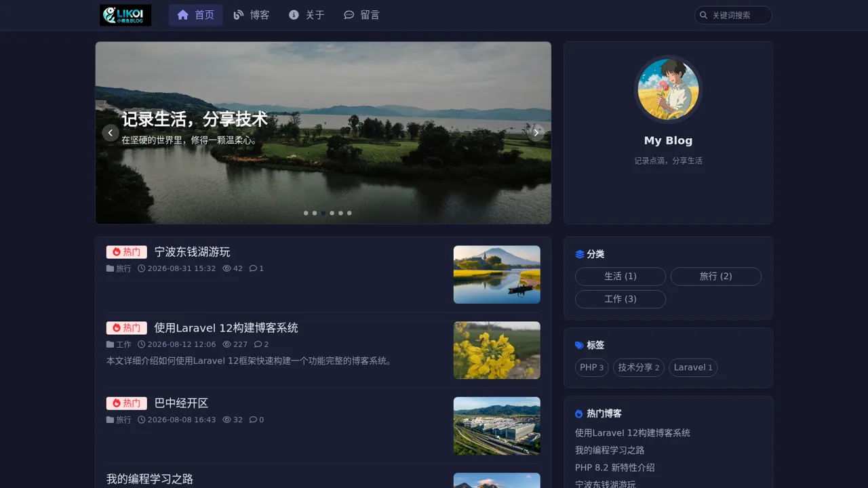The image size is (868, 488).
Task: Select the first carousel indicator dot
Action: click(x=306, y=213)
